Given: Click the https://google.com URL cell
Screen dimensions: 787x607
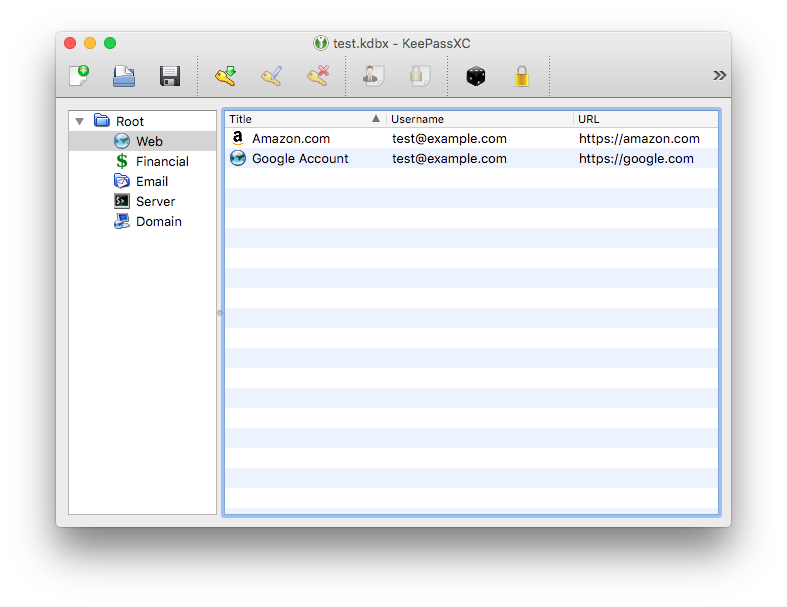Looking at the screenshot, I should pos(636,159).
